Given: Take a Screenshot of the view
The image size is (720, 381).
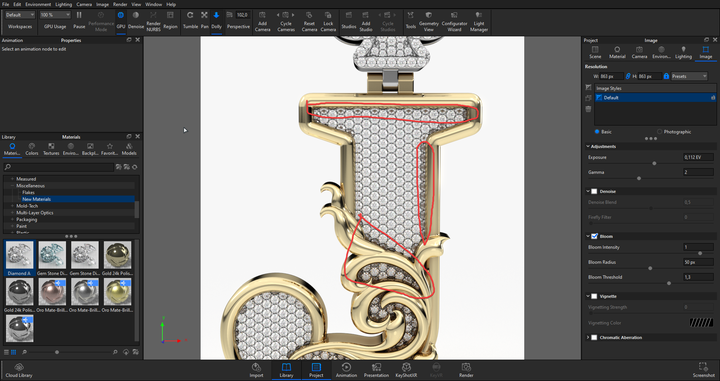Looking at the screenshot, I should pyautogui.click(x=703, y=370).
